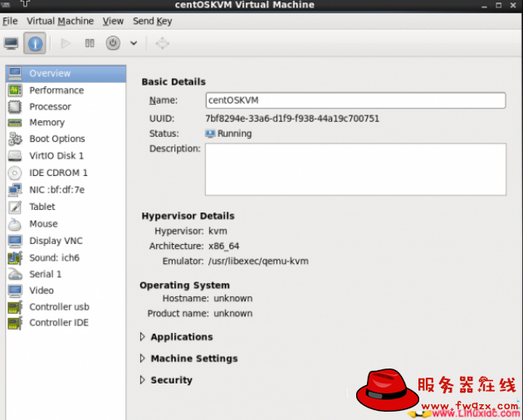Viewport: 523px width, 420px height.
Task: Open the Send Key menu
Action: [x=153, y=21]
